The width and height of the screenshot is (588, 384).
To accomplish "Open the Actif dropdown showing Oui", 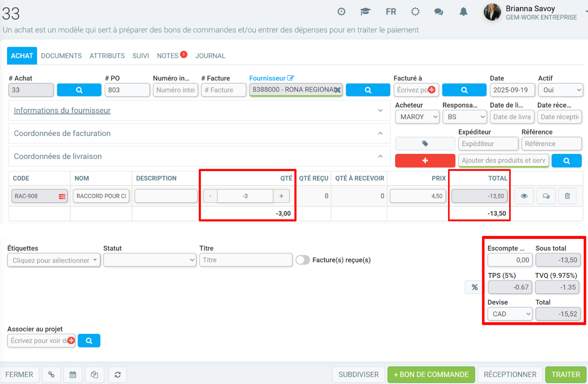I will pos(561,90).
